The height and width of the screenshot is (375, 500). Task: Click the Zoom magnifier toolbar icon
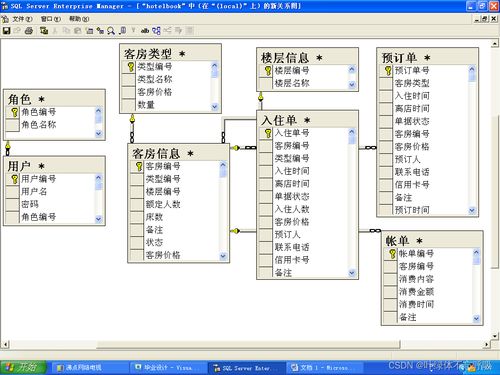coord(111,31)
